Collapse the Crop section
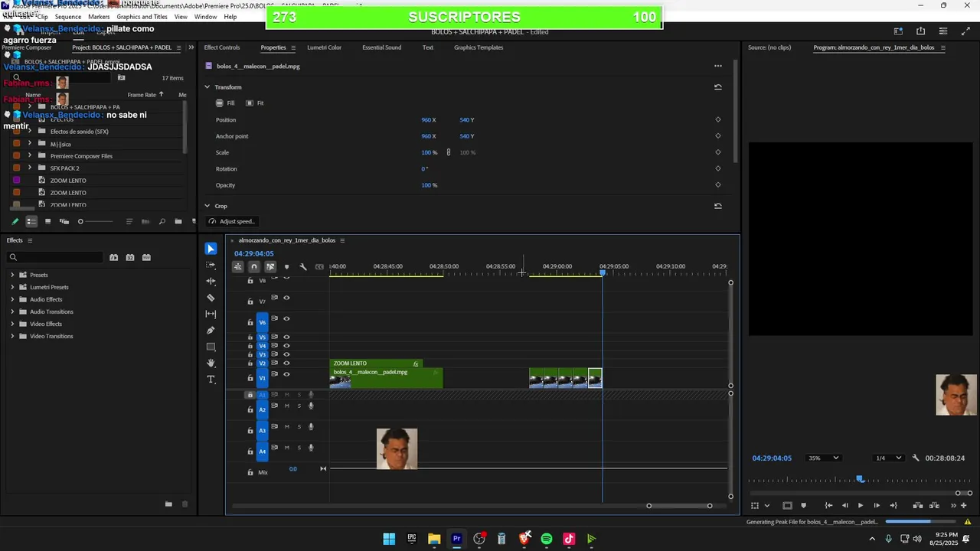Screen dimensions: 980x551 tap(207, 206)
